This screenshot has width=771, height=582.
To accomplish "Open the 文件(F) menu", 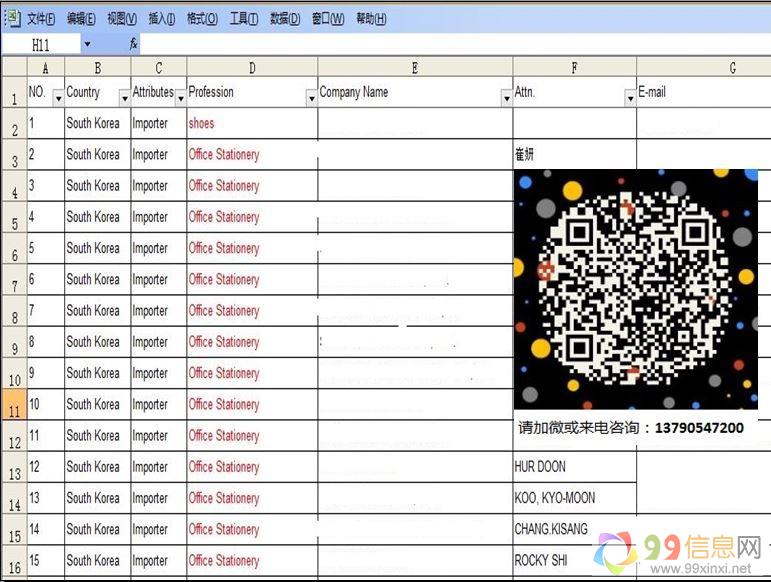I will (41, 19).
